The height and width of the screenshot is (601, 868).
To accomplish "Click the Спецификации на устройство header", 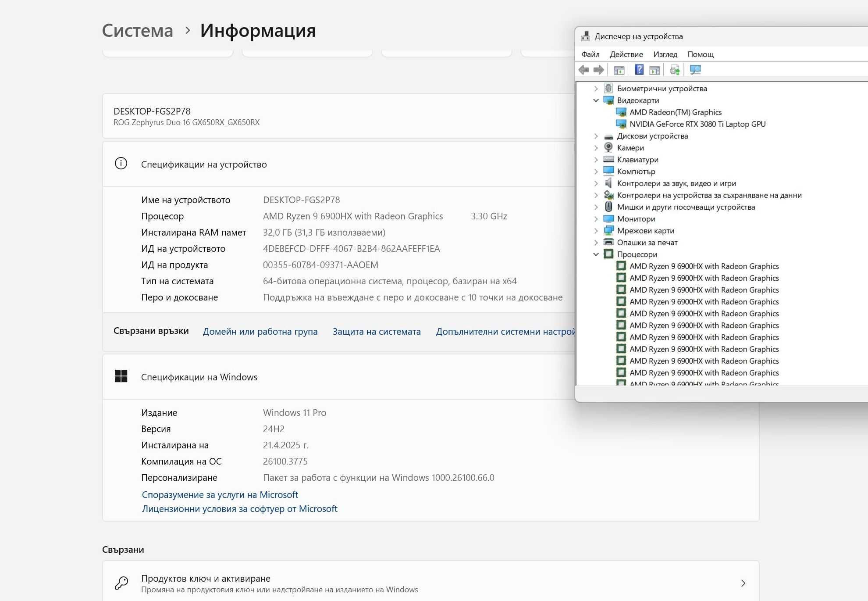I will pyautogui.click(x=204, y=164).
